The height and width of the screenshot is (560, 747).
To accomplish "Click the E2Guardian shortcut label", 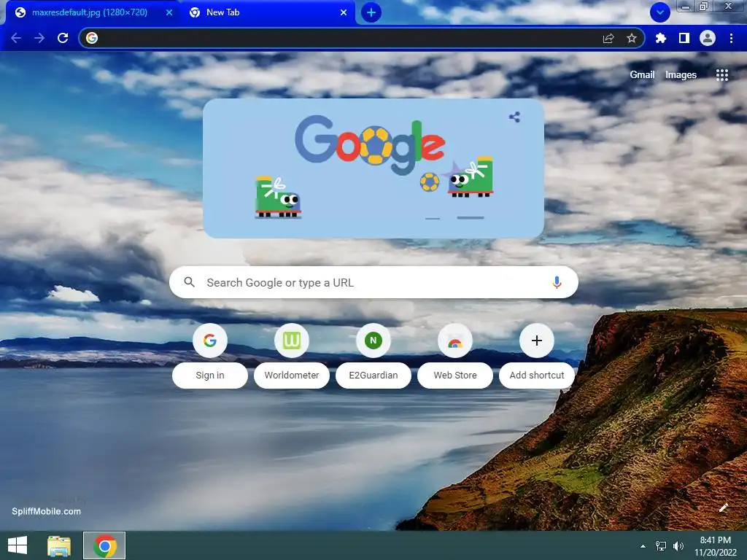I will coord(373,376).
